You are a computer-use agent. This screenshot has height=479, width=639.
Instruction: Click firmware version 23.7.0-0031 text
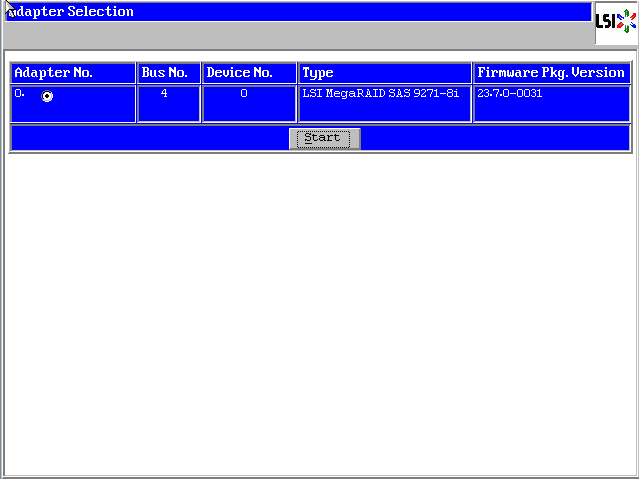(509, 93)
